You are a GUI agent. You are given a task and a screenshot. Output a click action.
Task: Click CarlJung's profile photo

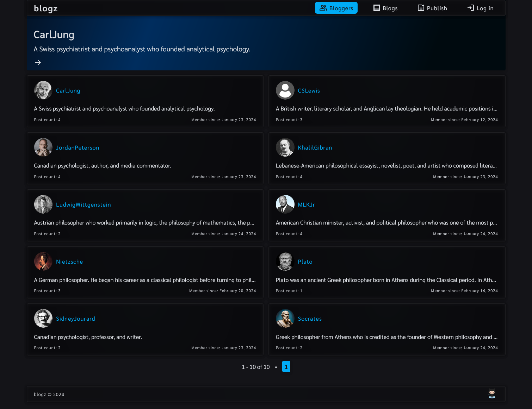[43, 90]
